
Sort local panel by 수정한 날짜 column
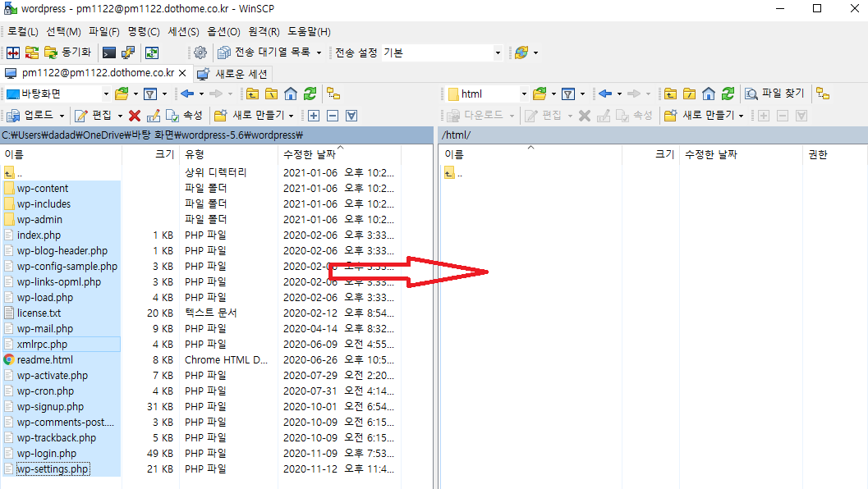(339, 154)
